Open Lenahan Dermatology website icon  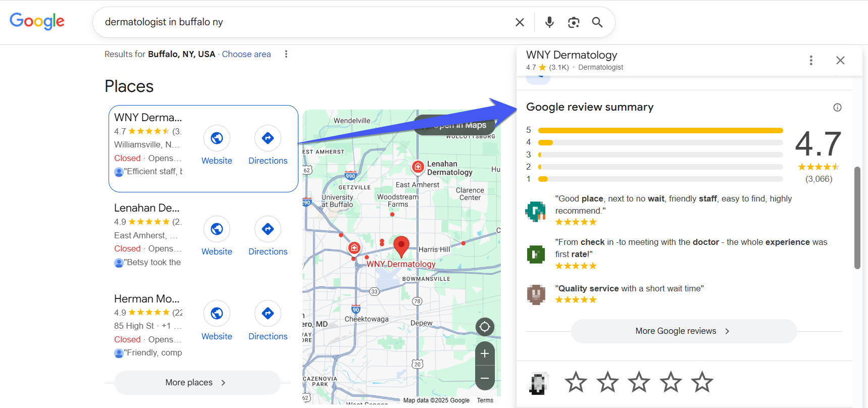[x=217, y=229]
